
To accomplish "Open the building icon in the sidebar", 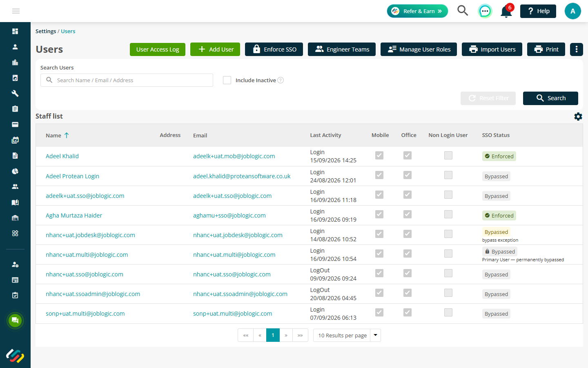I will tap(15, 62).
